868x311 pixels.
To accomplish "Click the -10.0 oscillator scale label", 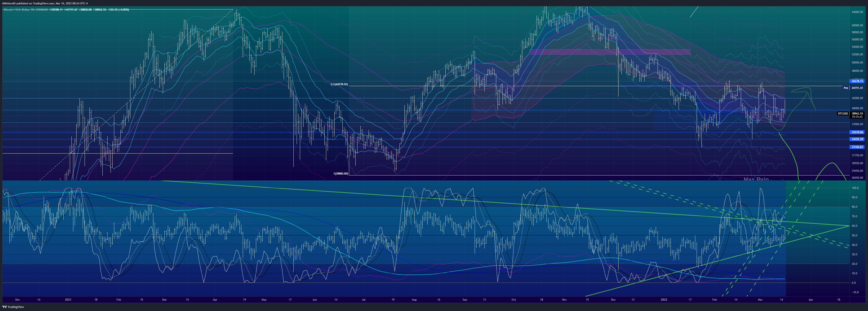I will [x=855, y=292].
